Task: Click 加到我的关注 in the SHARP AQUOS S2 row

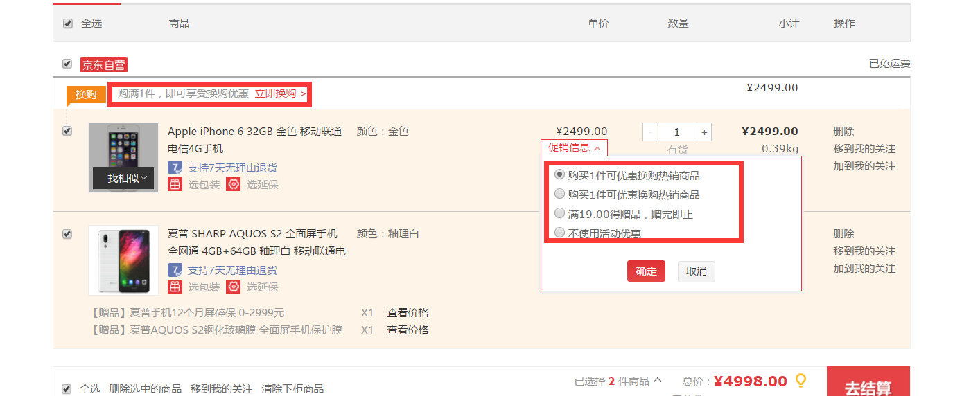Action: coord(864,269)
